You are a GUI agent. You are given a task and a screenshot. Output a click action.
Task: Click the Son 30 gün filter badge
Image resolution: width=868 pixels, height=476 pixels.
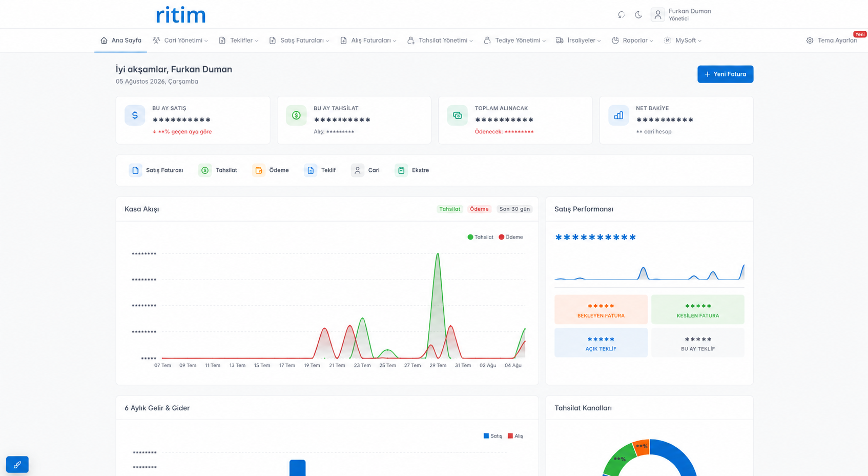pyautogui.click(x=514, y=209)
